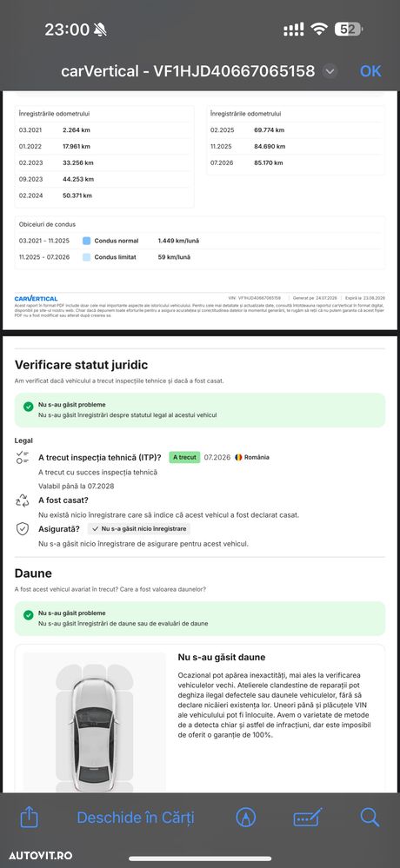Tap the light blue 'Condus limitat' swatch
The height and width of the screenshot is (868, 400).
pyautogui.click(x=86, y=257)
